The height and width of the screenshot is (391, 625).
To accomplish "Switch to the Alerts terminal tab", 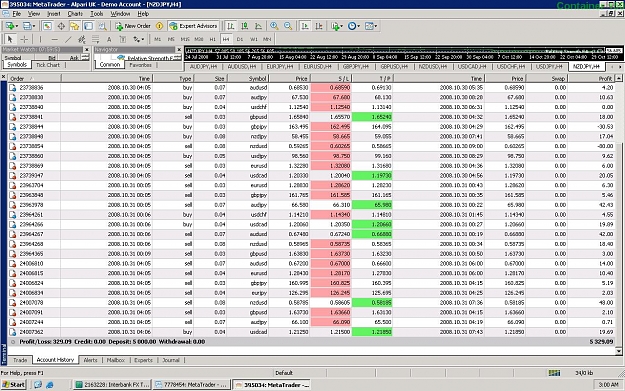I will click(x=90, y=360).
